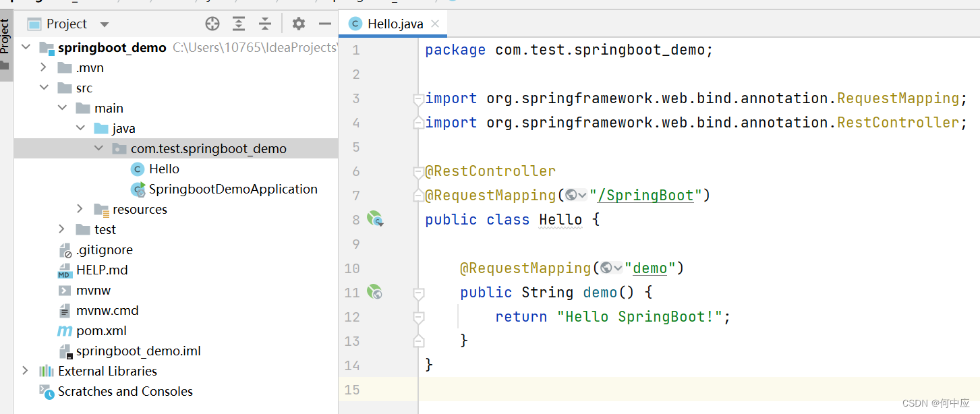Toggle code fold marker at line 11
This screenshot has width=980, height=414.
pyautogui.click(x=418, y=293)
